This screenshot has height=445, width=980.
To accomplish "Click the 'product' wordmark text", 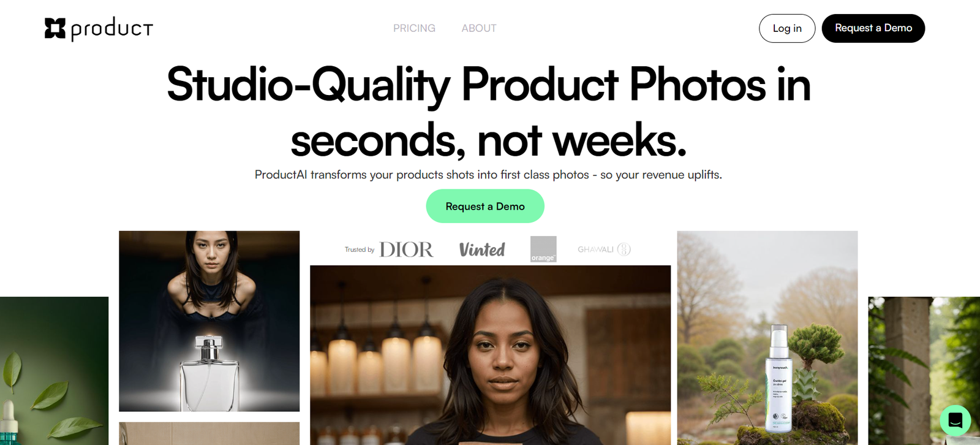I will [x=112, y=29].
